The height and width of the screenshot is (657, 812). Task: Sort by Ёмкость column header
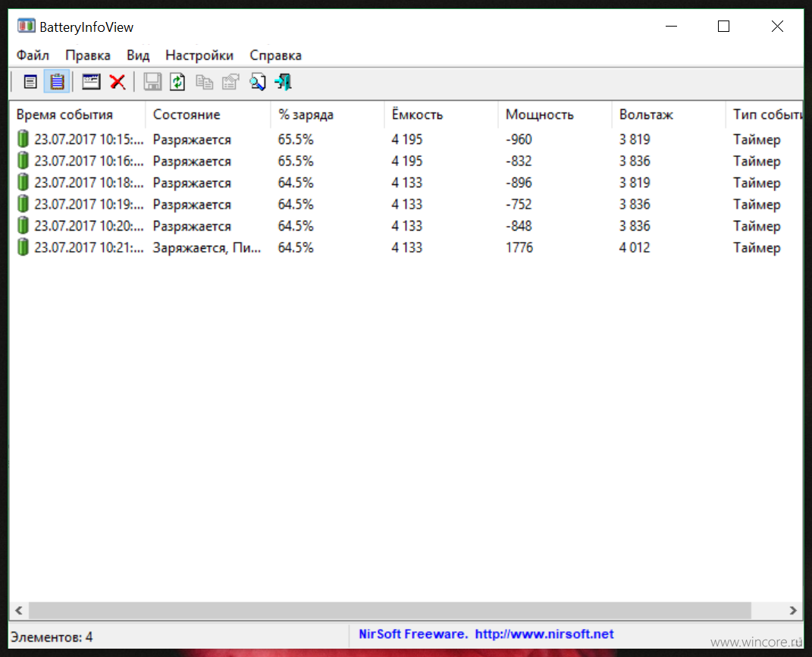[441, 115]
